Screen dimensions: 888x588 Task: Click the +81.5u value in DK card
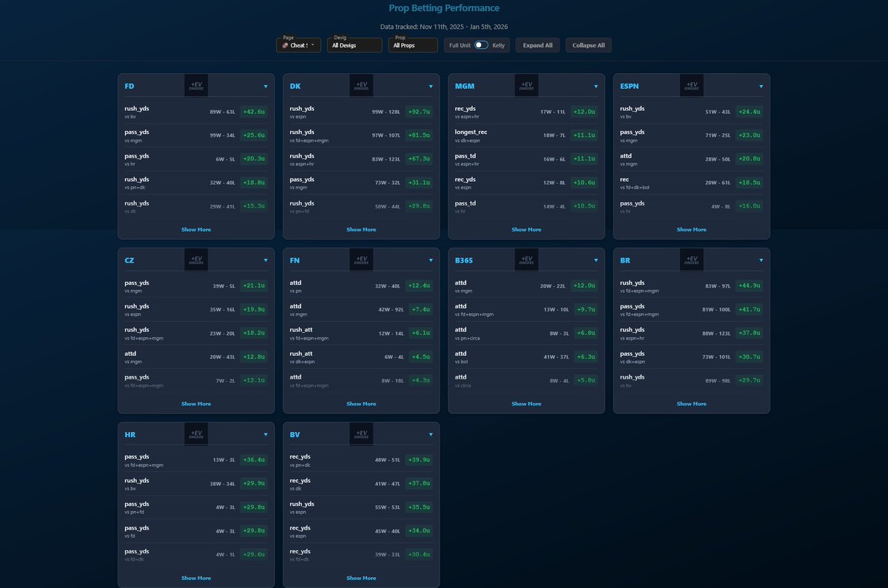(419, 135)
